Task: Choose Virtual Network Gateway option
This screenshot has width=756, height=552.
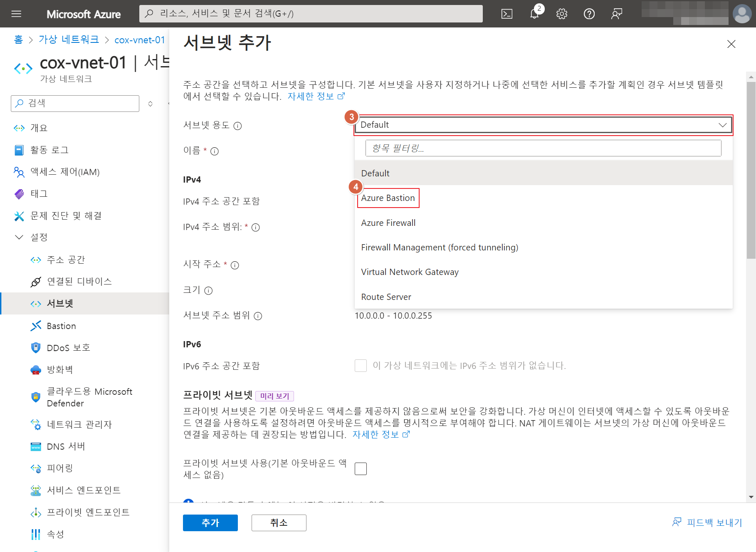Action: (x=543, y=272)
